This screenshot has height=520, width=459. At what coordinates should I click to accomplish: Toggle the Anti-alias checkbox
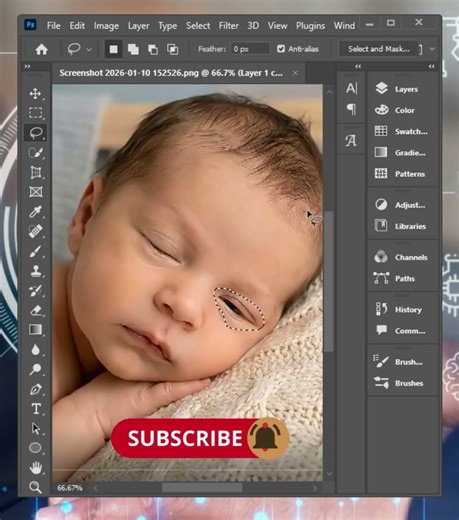click(x=281, y=49)
